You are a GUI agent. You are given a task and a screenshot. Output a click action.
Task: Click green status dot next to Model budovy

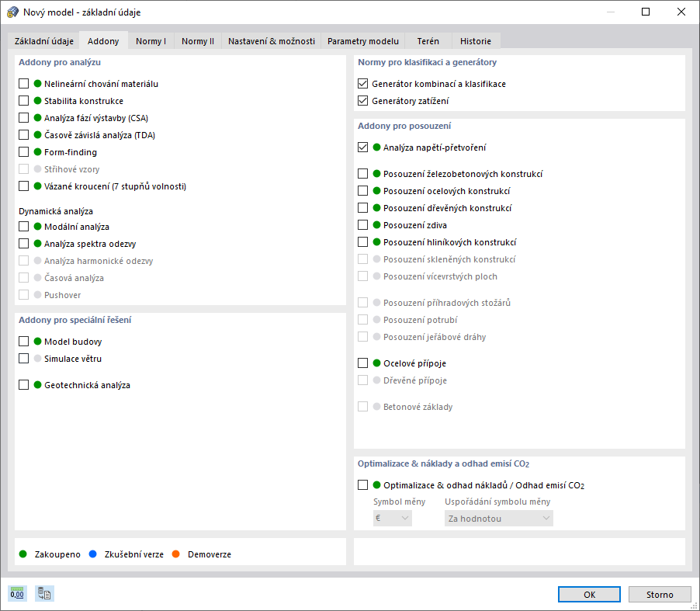[38, 341]
